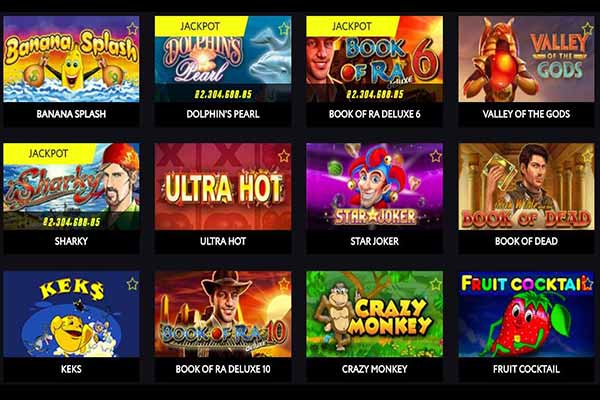Click the CRAZY MONKEY game title
This screenshot has width=600, height=400.
pyautogui.click(x=375, y=369)
